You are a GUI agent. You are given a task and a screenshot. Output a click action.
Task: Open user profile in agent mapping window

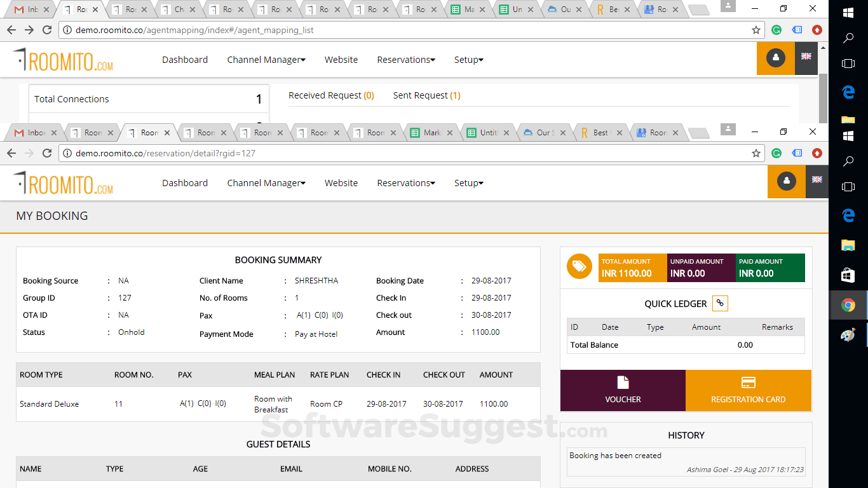click(776, 58)
